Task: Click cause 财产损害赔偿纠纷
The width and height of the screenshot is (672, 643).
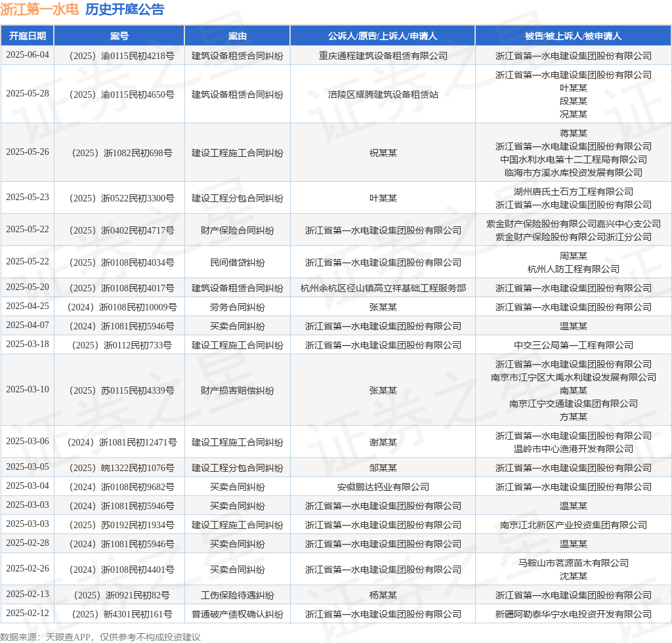Action: pos(238,390)
